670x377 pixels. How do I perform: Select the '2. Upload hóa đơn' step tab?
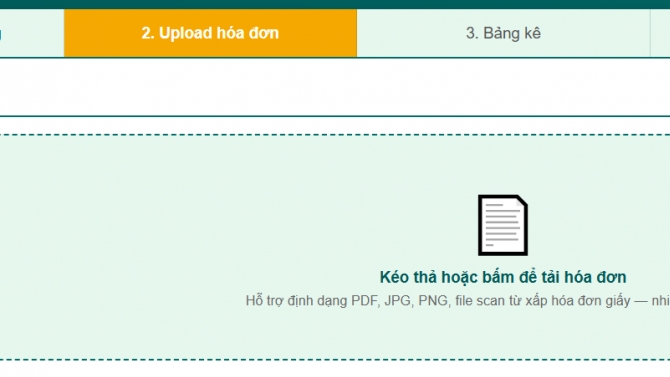click(210, 33)
